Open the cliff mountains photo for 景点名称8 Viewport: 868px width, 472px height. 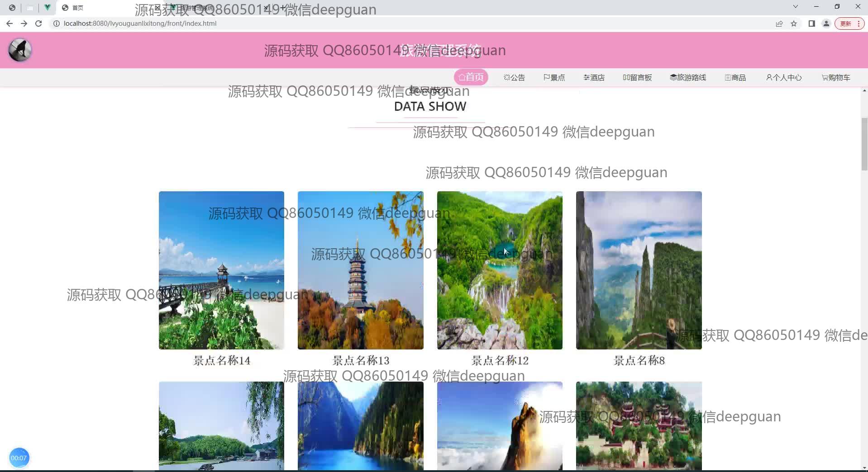click(639, 270)
